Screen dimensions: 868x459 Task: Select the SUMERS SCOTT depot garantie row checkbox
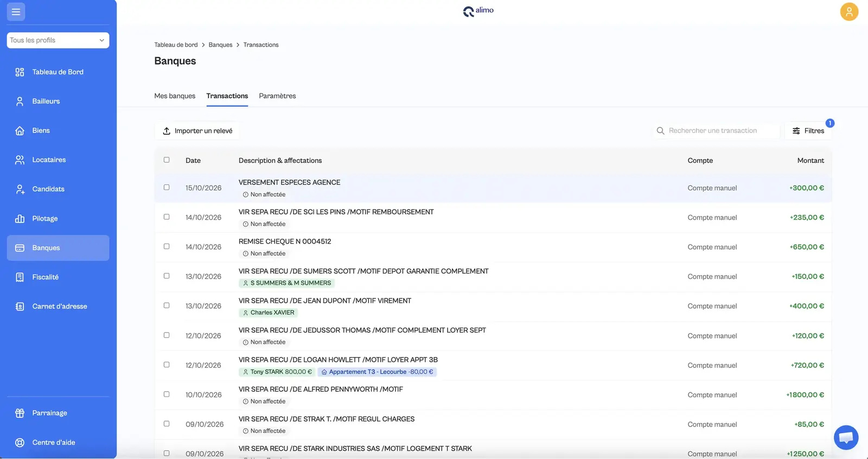click(167, 276)
